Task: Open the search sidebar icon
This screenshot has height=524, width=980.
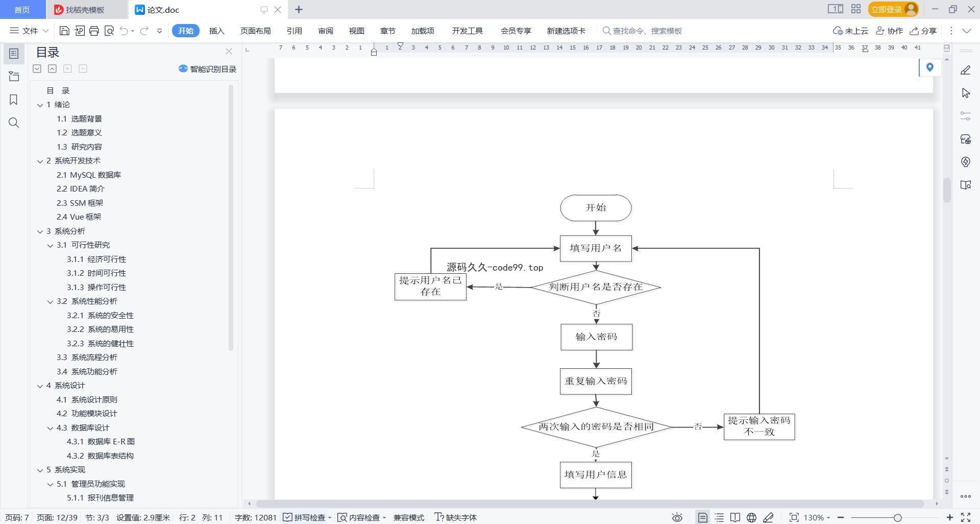Action: click(14, 123)
